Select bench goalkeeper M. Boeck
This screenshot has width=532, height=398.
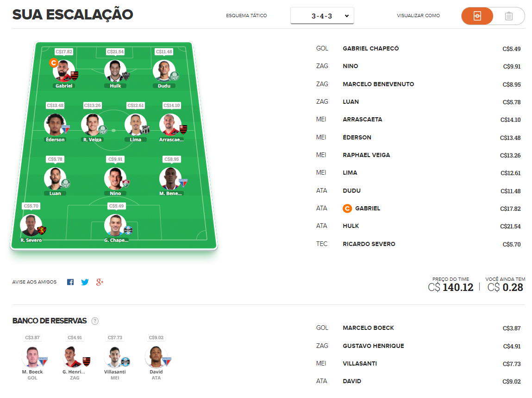click(x=32, y=357)
